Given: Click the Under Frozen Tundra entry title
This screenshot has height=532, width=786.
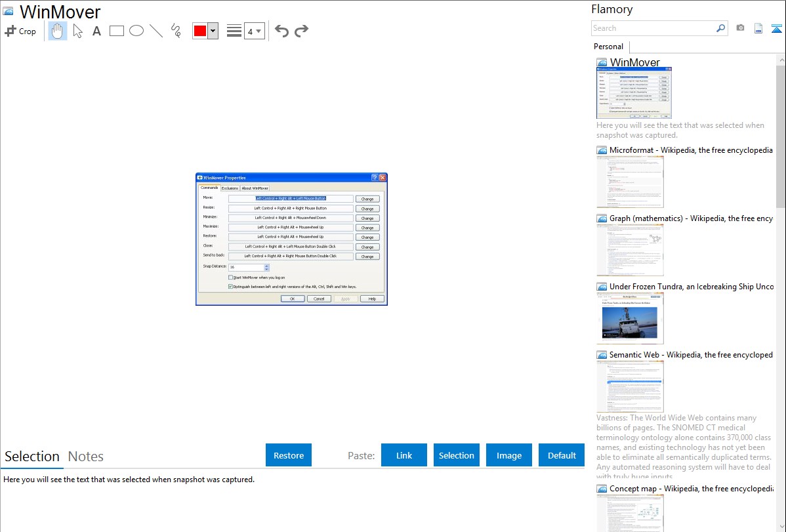Looking at the screenshot, I should pyautogui.click(x=692, y=286).
